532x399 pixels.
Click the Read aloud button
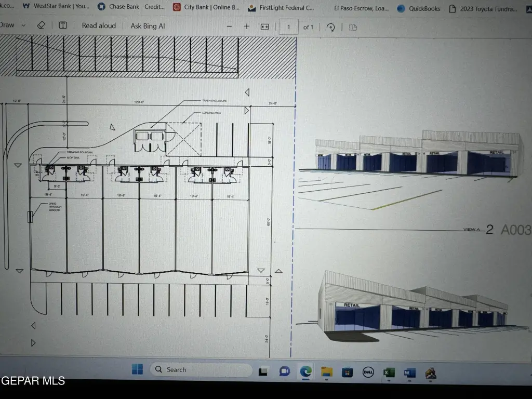point(99,25)
